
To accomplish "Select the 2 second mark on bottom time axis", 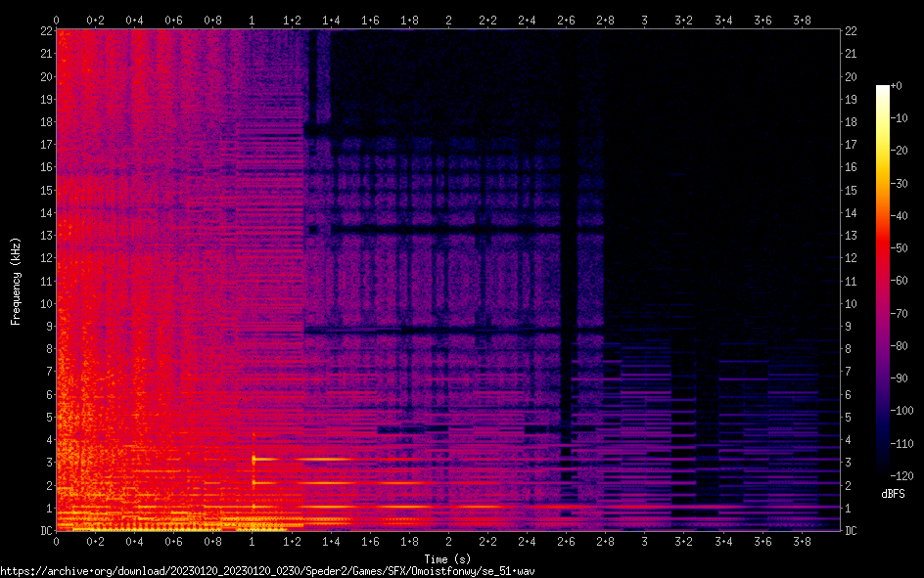I will [448, 542].
